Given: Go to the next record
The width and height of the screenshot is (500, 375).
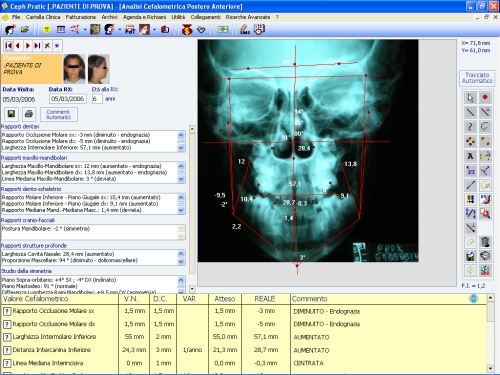Looking at the screenshot, I should coord(28,46).
